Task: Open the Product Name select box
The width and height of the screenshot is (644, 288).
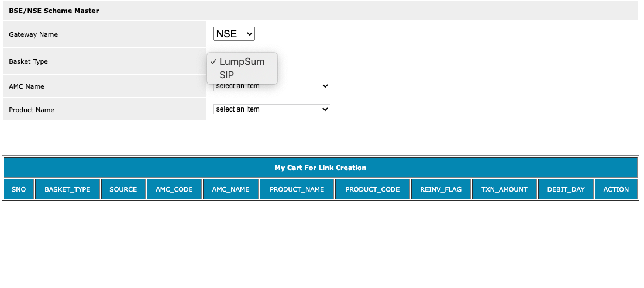Action: click(x=272, y=109)
